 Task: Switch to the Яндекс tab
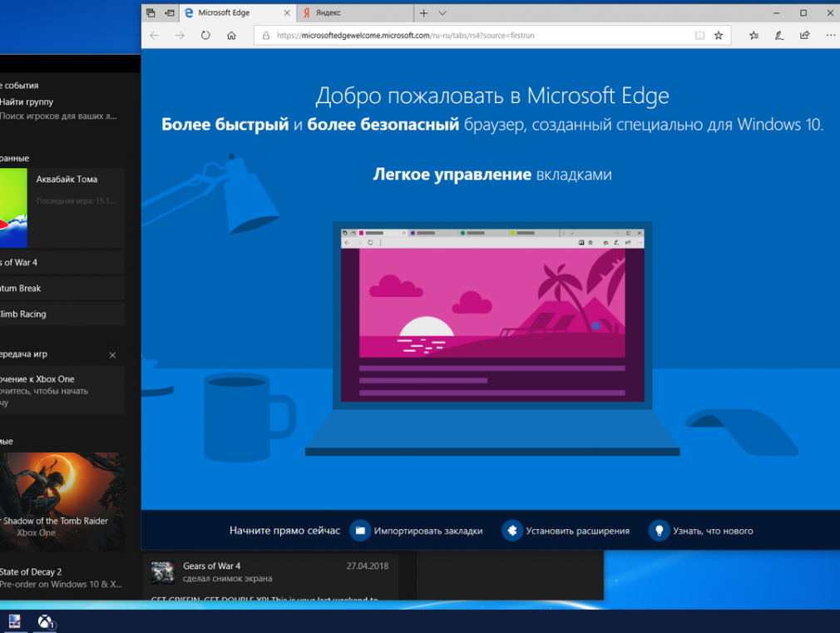(354, 12)
